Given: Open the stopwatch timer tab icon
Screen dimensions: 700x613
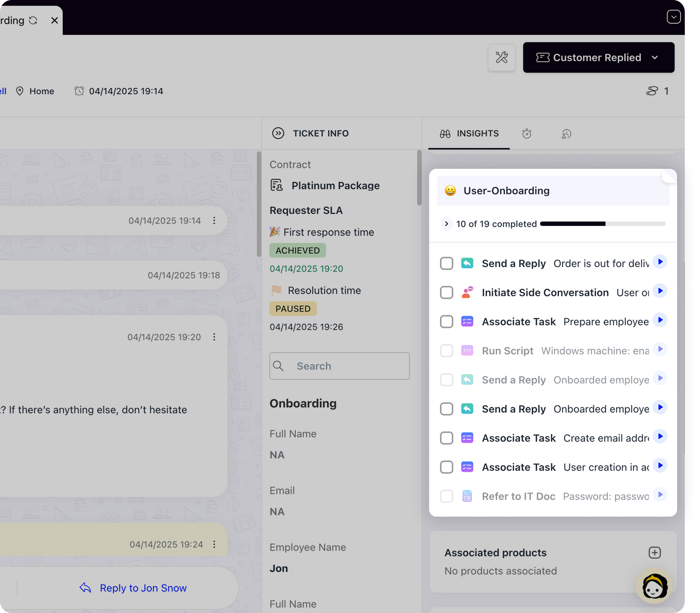Looking at the screenshot, I should tap(526, 134).
